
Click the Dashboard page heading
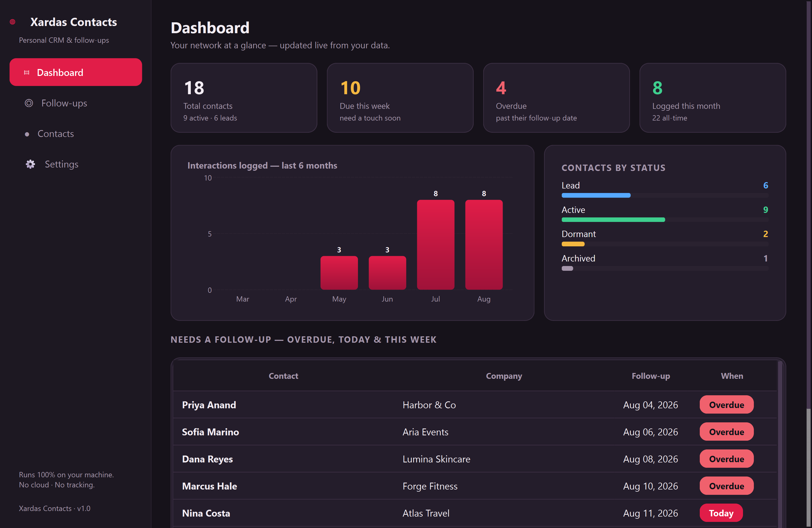(x=210, y=28)
